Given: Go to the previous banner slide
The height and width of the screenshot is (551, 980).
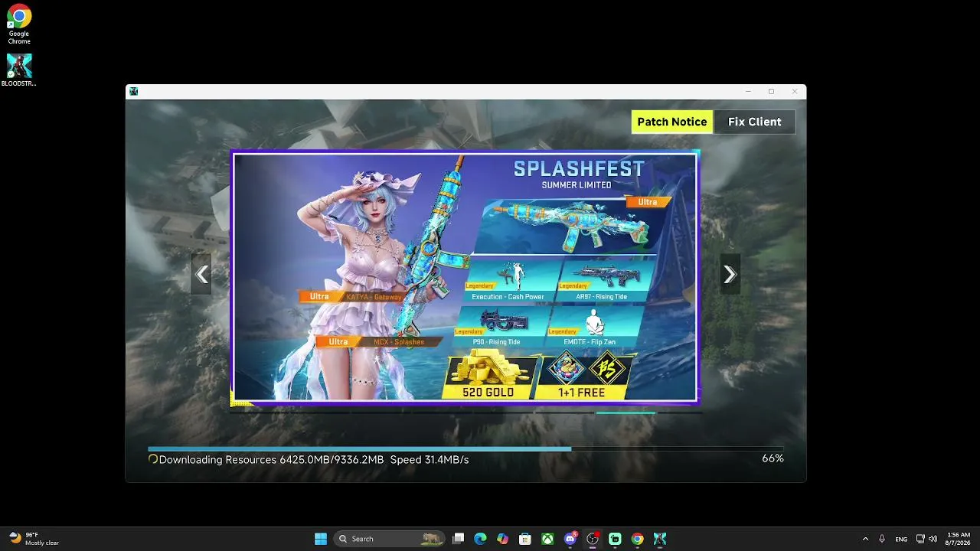Looking at the screenshot, I should (x=201, y=275).
